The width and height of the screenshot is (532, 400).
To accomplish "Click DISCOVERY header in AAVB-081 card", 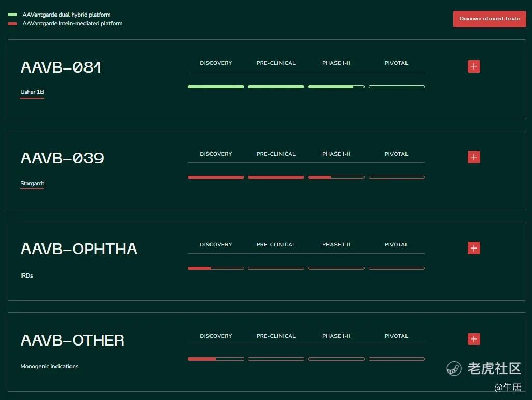I will tap(216, 63).
